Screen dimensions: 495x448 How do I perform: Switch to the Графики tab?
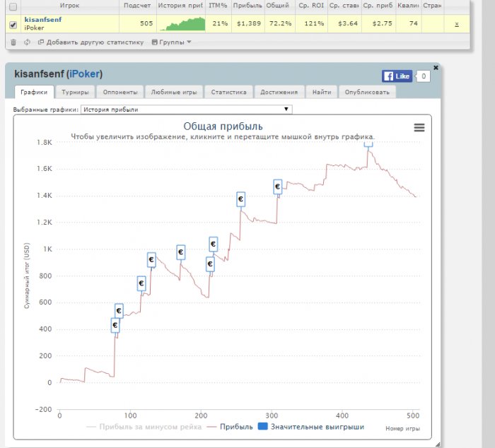(34, 92)
